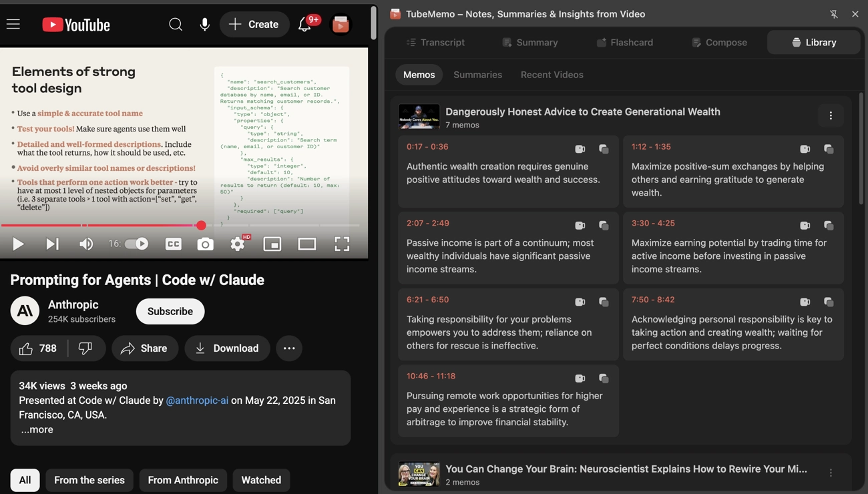Viewport: 868px width, 494px height.
Task: Open TubeMemo Transcript tab
Action: 435,42
